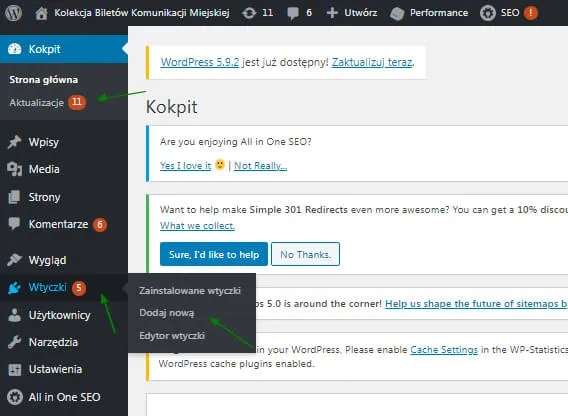Click the orange SEO alert badge
The height and width of the screenshot is (416, 568).
click(x=531, y=13)
